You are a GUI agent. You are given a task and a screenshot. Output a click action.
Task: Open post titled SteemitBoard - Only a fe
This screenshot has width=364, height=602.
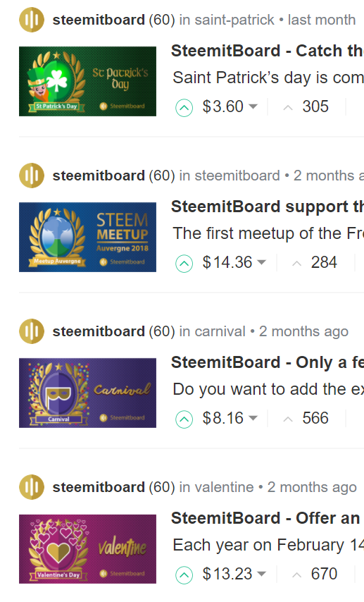(268, 362)
